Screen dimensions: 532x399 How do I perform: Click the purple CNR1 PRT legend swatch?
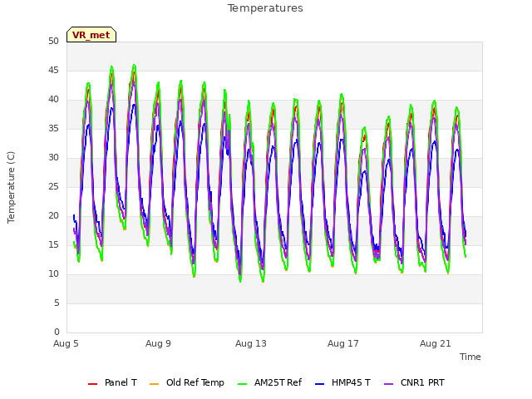click(x=388, y=384)
